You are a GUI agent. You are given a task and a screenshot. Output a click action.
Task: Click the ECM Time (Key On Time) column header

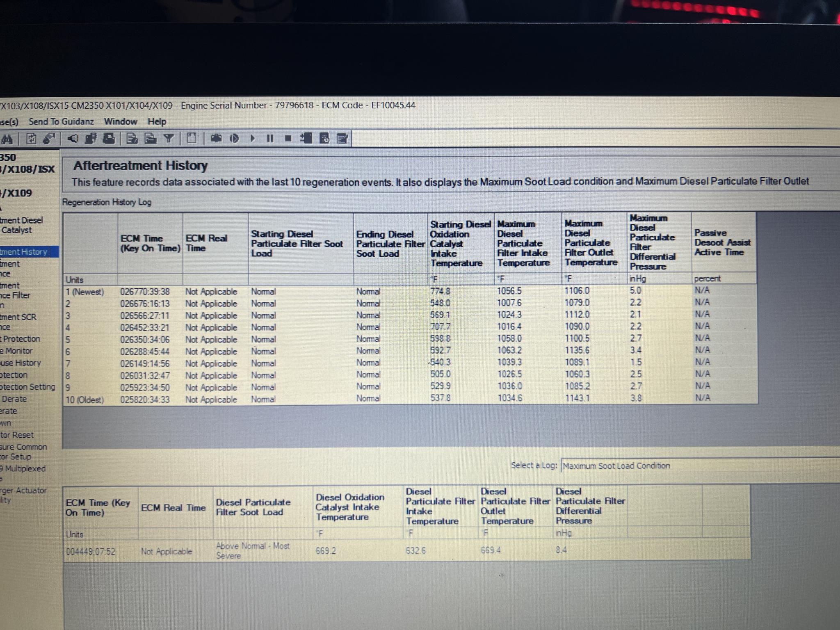(150, 243)
